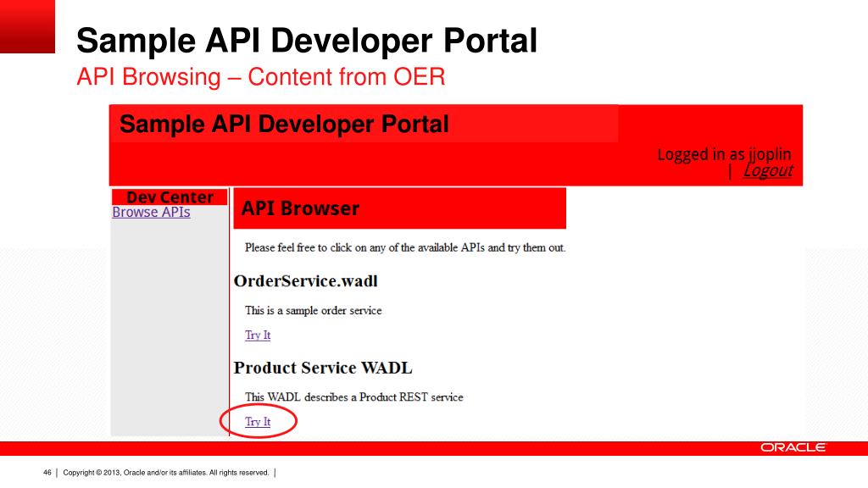
Task: Click the Oracle logo in footer bar
Action: coord(793,447)
